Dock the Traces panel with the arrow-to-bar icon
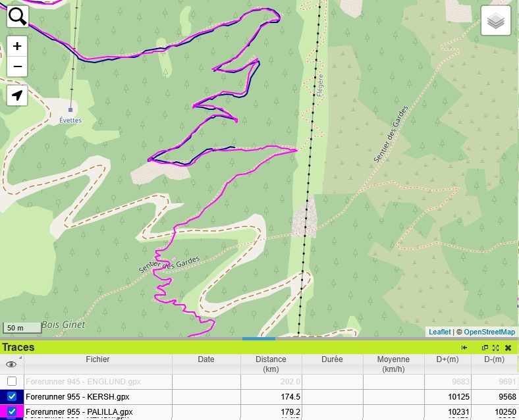This screenshot has width=519, height=420. click(x=464, y=348)
